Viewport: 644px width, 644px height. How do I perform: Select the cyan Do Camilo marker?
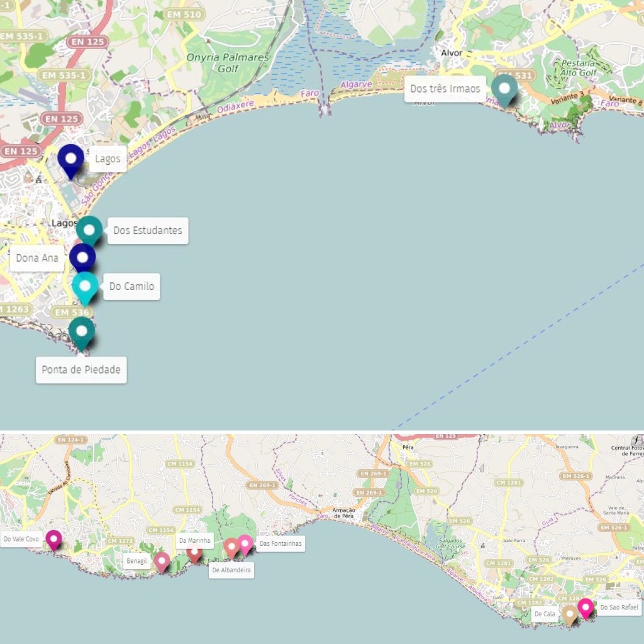pos(85,288)
